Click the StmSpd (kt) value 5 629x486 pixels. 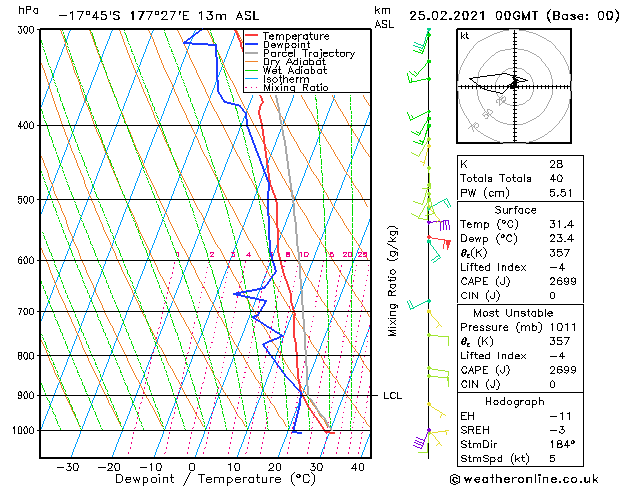[x=552, y=459]
